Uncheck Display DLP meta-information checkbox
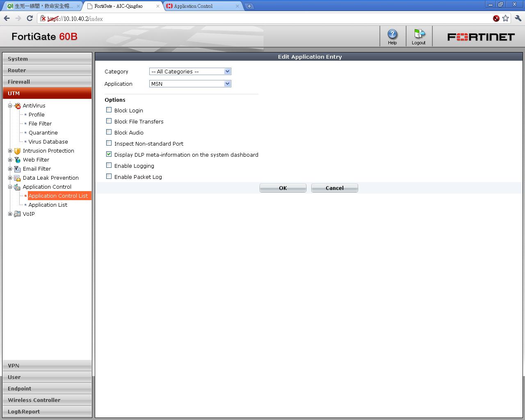Image resolution: width=525 pixels, height=420 pixels. click(x=109, y=154)
